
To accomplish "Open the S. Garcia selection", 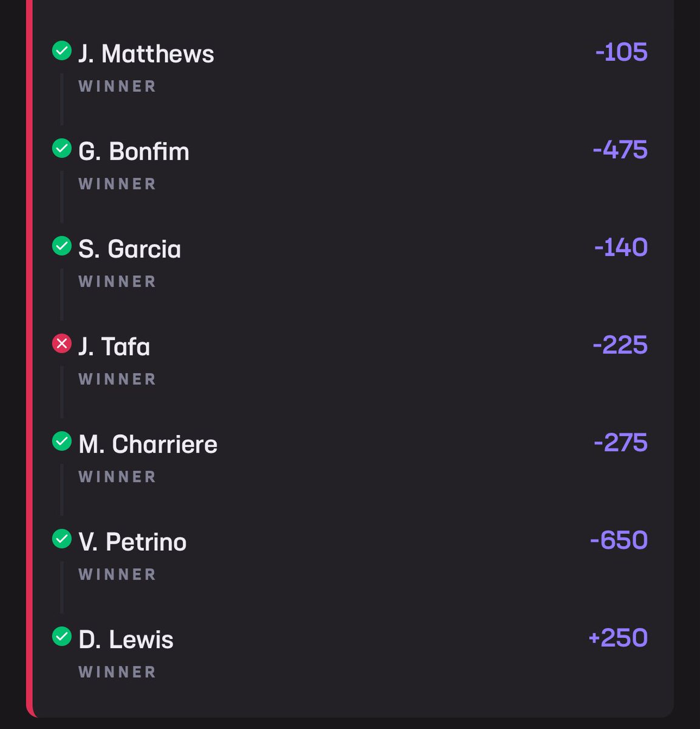I will (129, 249).
